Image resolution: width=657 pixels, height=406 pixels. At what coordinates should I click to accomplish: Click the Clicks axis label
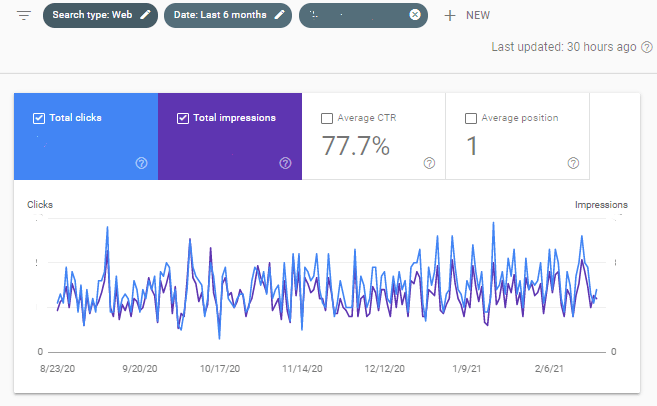point(40,204)
